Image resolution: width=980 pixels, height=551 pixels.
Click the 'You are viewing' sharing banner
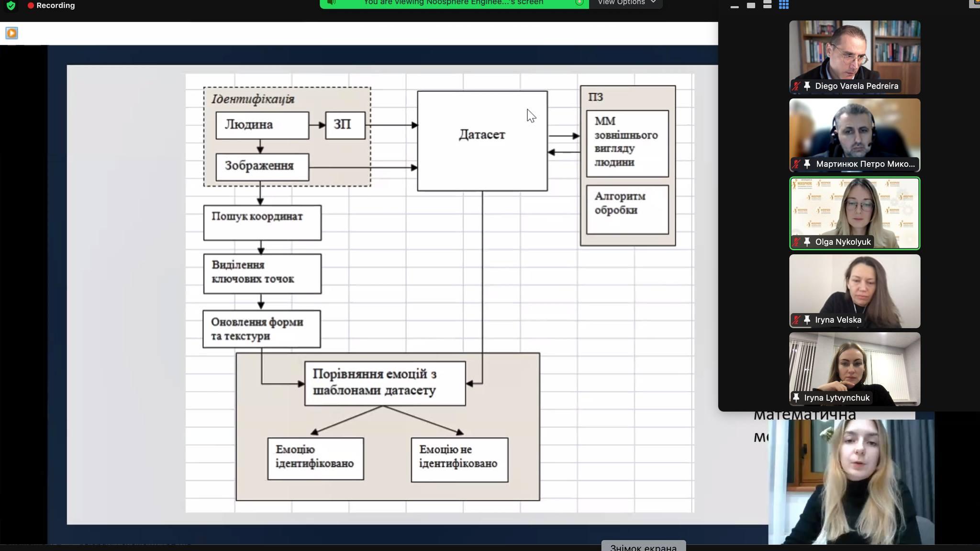pyautogui.click(x=453, y=3)
